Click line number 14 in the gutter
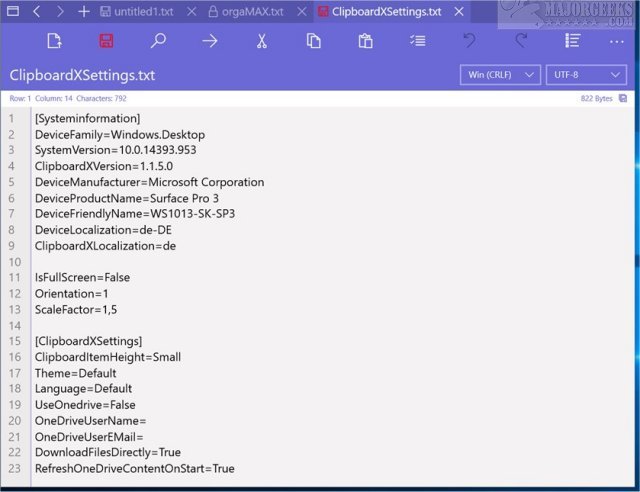This screenshot has width=640, height=492. tap(15, 326)
